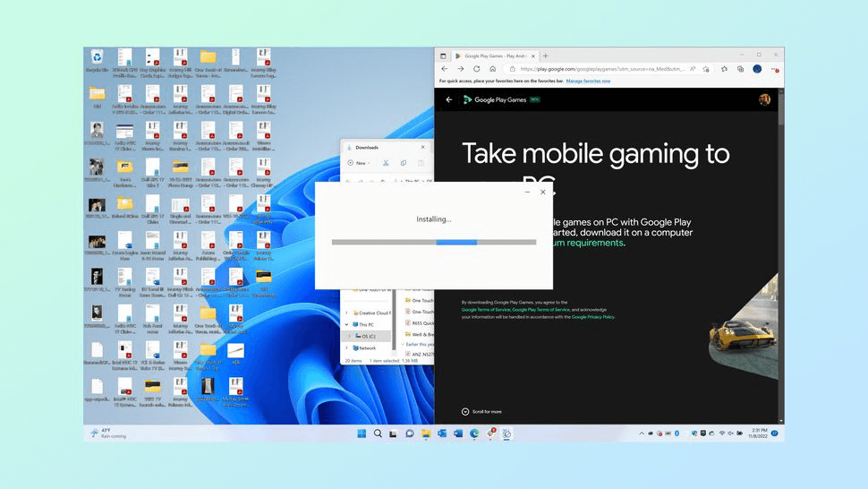Open the Google Privacy Policy link

coord(592,317)
